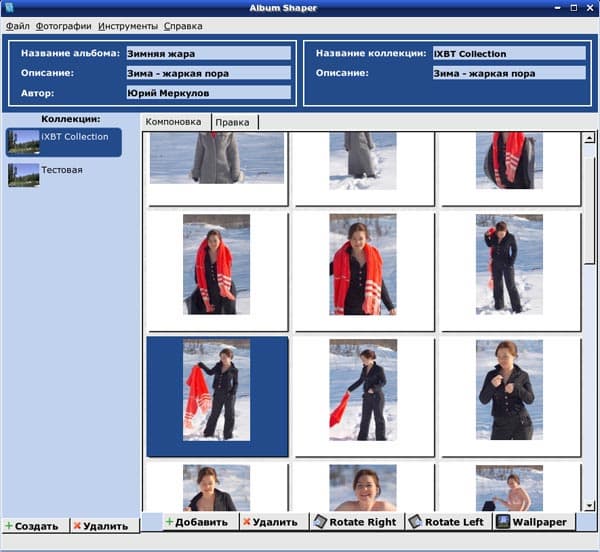Open the Справка menu
The height and width of the screenshot is (552, 600).
pos(183,26)
